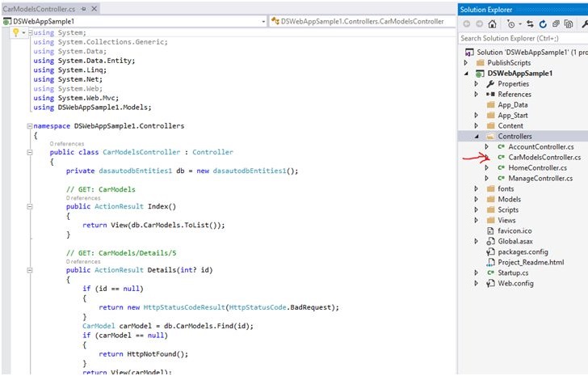Viewport: 588px width, 376px height.
Task: Collapse the Controllers folder in the tree
Action: click(x=477, y=137)
